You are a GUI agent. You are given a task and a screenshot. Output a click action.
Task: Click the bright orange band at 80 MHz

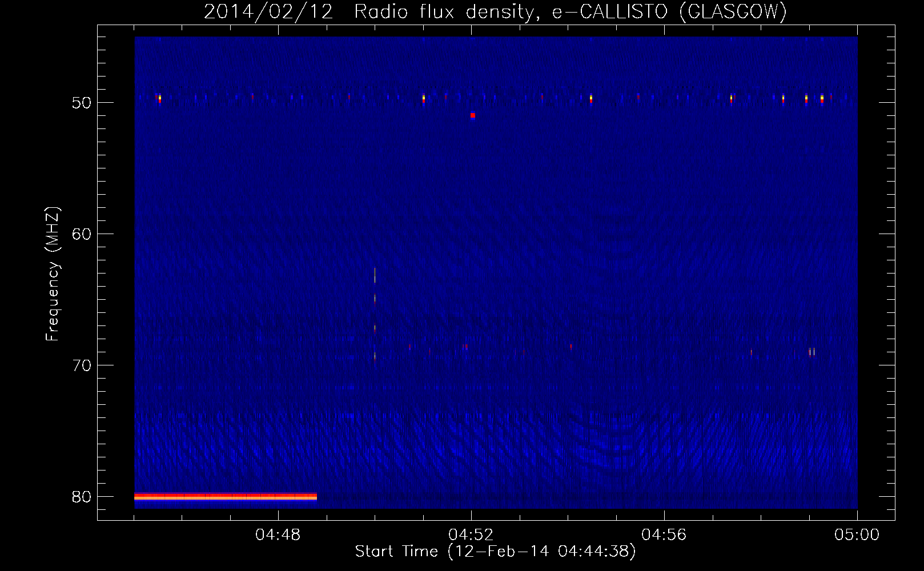pyautogui.click(x=226, y=497)
